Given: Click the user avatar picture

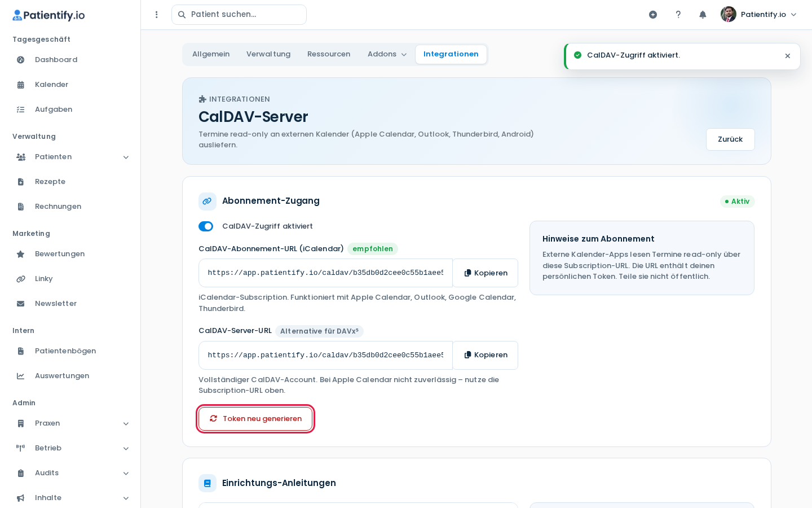Looking at the screenshot, I should [x=729, y=14].
